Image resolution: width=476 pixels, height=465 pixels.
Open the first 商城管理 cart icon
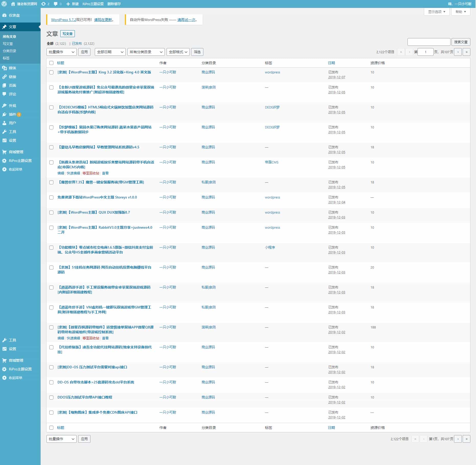[4, 152]
